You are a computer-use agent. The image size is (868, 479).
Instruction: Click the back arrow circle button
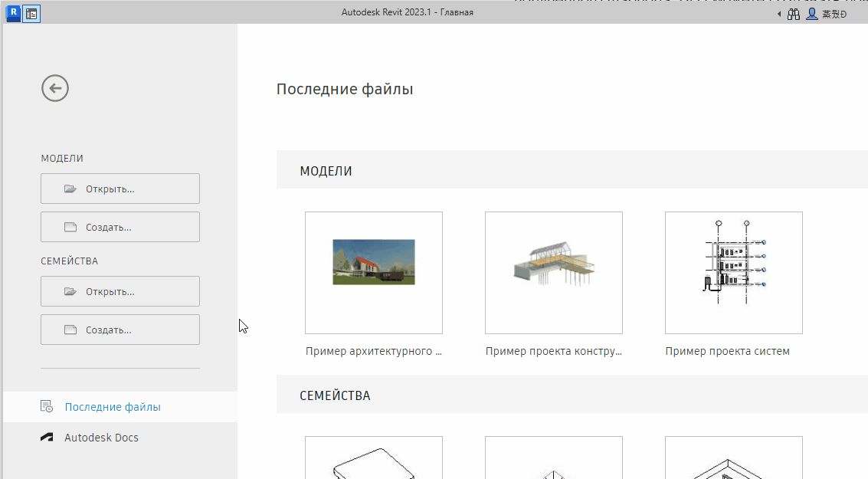pyautogui.click(x=55, y=88)
